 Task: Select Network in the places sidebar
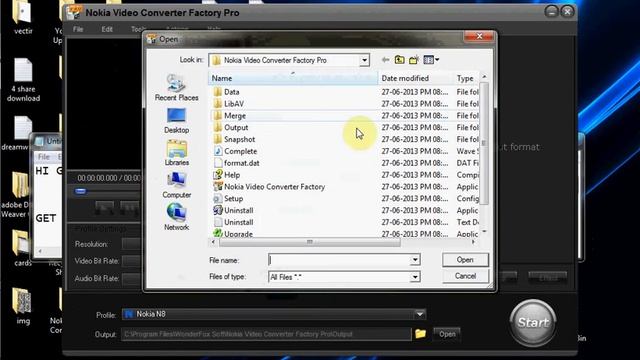coord(176,218)
